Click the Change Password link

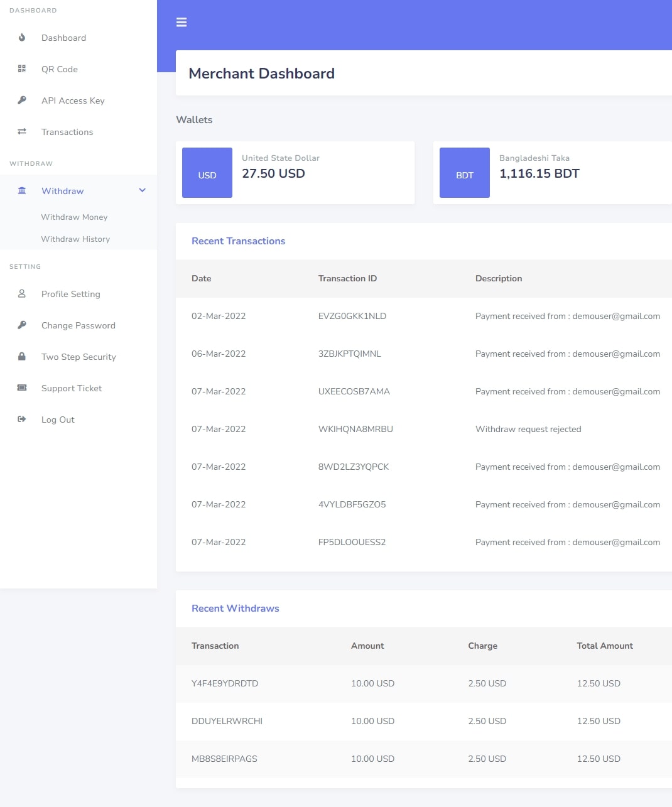click(78, 325)
